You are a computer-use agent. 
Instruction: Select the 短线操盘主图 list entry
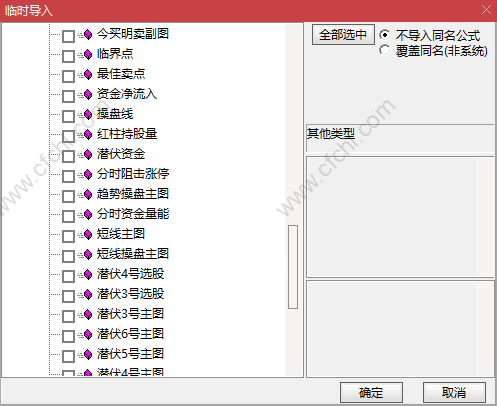point(133,254)
